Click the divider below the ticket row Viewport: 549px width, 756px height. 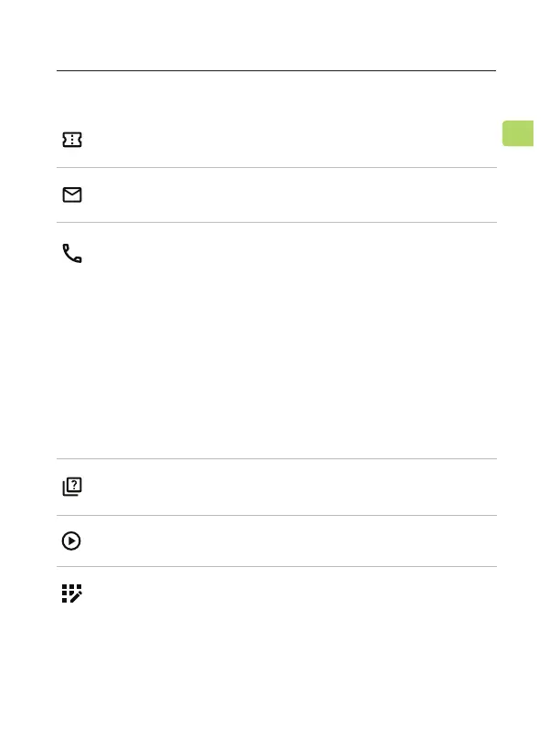tap(276, 167)
